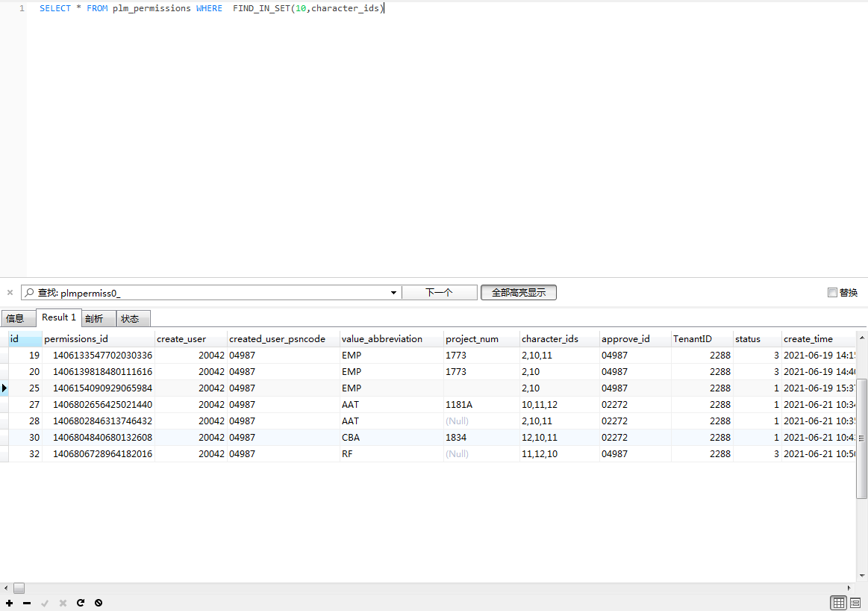Select the cell 1406806728964182016
Screen dimensions: 868x611
pyautogui.click(x=98, y=453)
